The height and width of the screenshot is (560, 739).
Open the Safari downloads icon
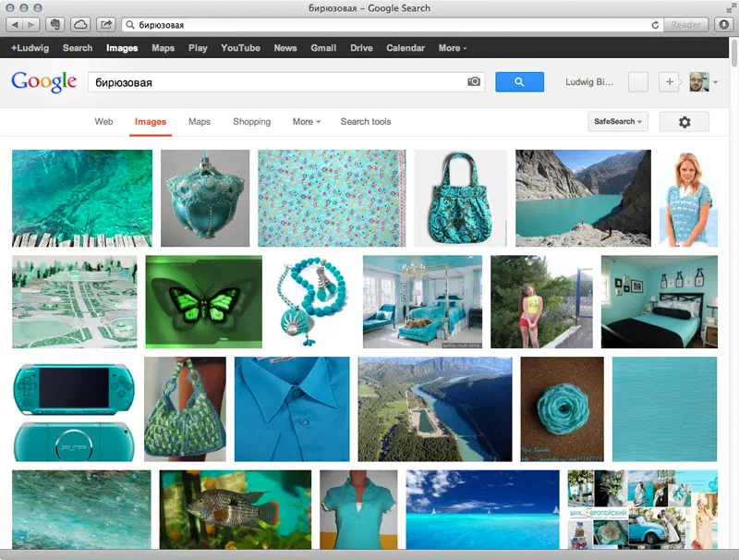pyautogui.click(x=724, y=25)
